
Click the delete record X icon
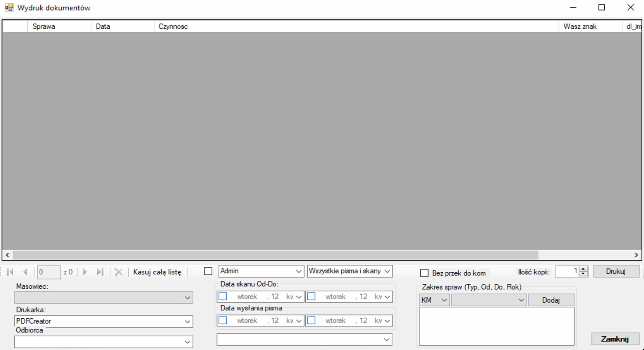tap(118, 272)
